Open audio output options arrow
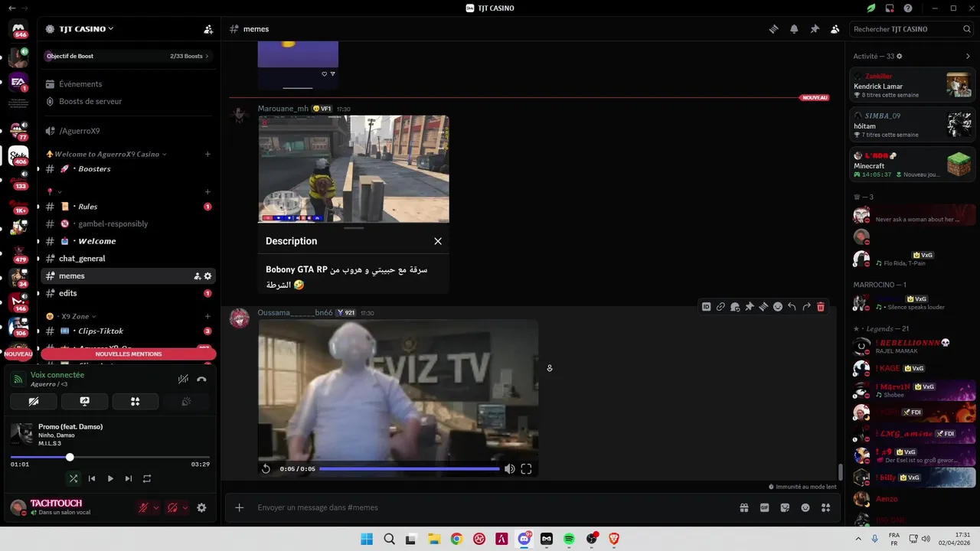Image resolution: width=980 pixels, height=551 pixels. [x=185, y=507]
